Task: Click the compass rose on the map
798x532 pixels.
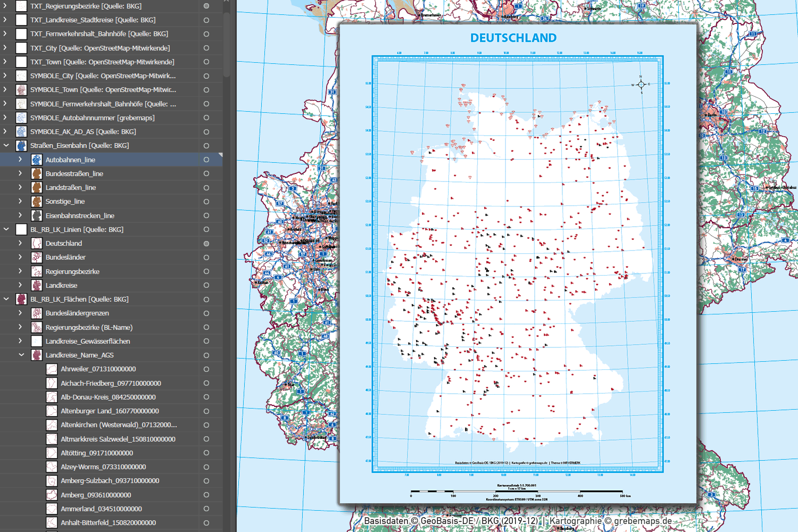Action: (x=641, y=85)
